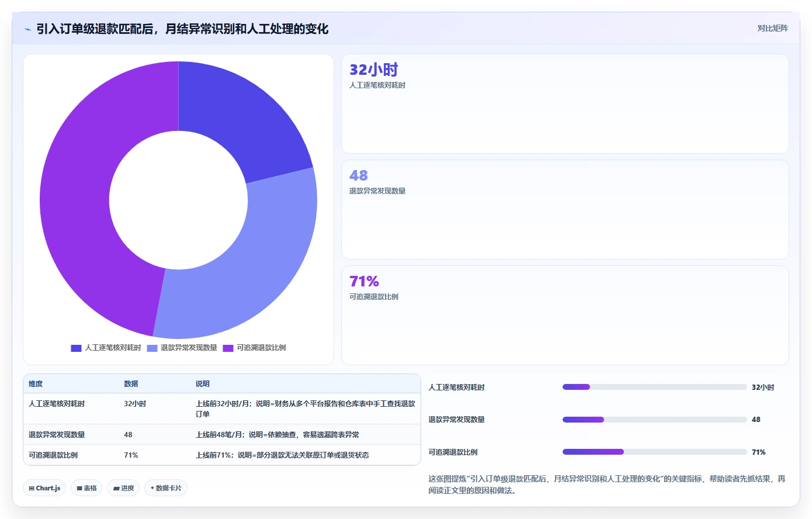Select the 32小时 stat card value
The width and height of the screenshot is (812, 519).
373,70
